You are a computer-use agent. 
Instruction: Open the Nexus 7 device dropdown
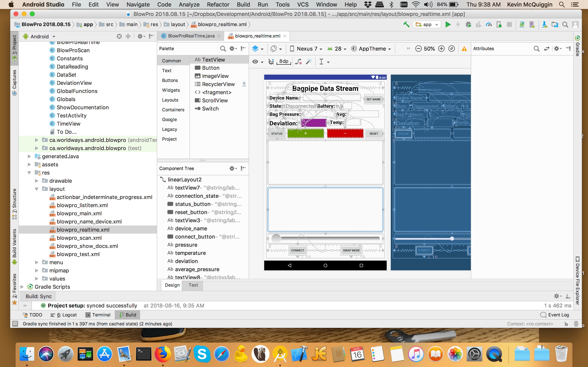tap(306, 49)
